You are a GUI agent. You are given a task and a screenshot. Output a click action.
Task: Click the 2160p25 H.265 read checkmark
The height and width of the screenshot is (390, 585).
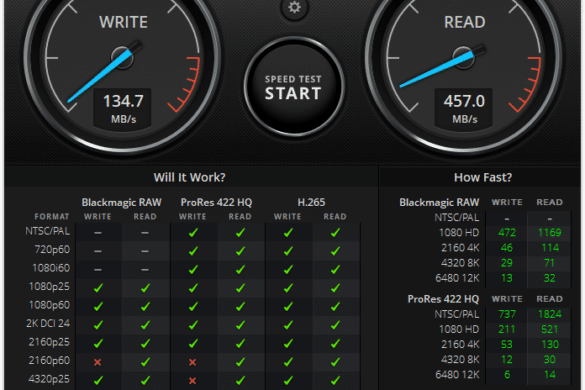pos(335,343)
